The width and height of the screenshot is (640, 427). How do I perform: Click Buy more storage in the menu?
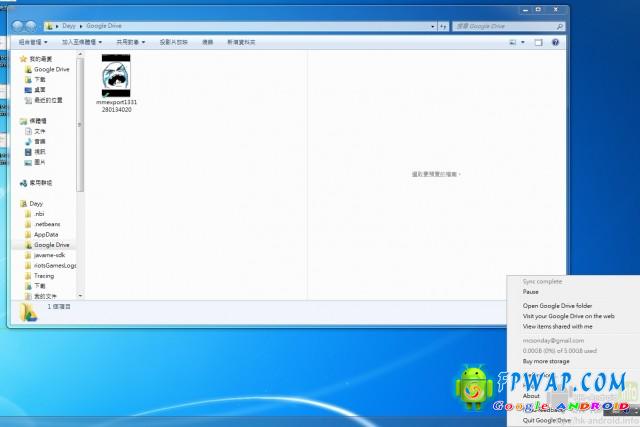tap(546, 361)
